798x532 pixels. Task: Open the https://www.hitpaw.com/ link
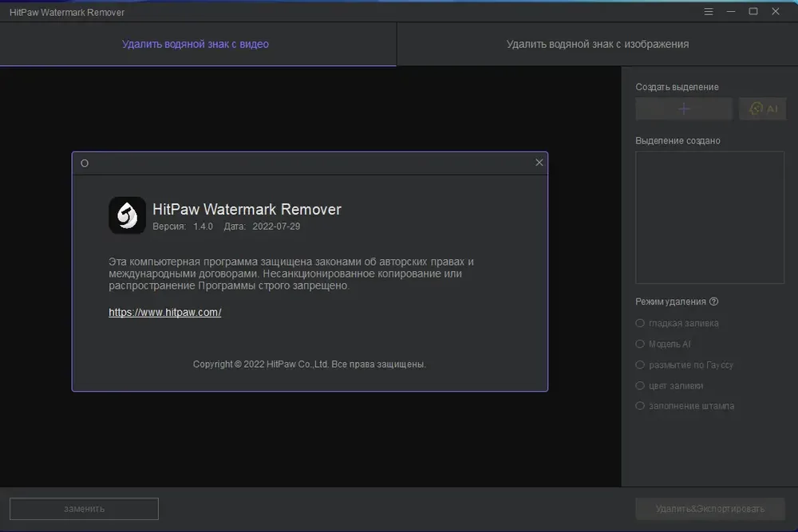pyautogui.click(x=165, y=313)
